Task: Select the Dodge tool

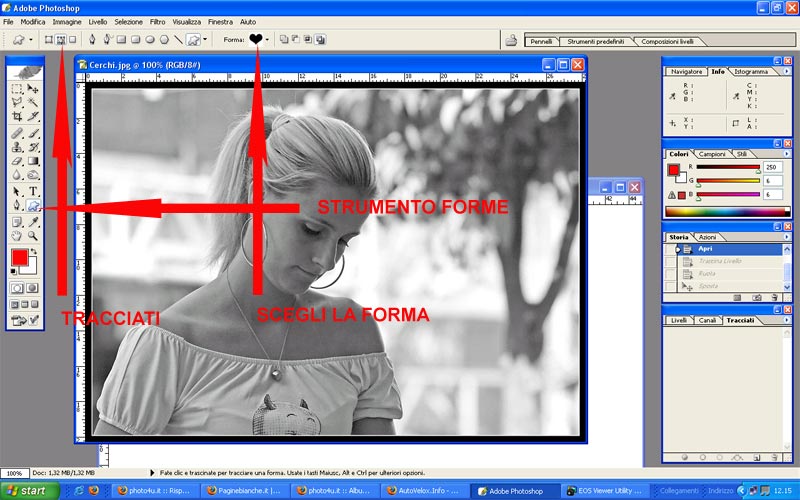Action: [33, 175]
